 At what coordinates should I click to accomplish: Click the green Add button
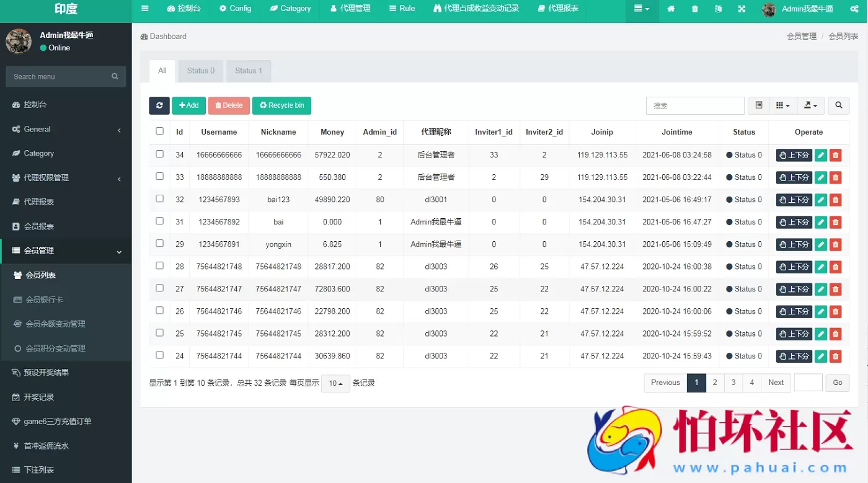click(189, 105)
